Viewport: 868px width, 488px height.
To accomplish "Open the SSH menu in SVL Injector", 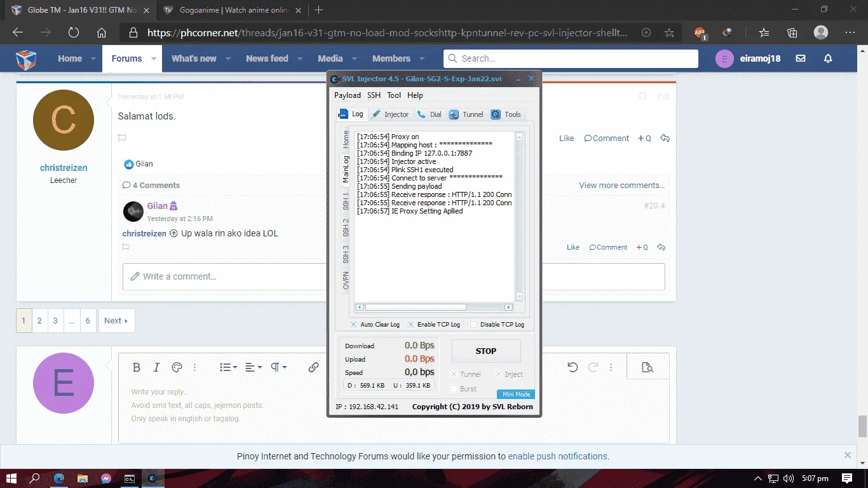I will point(374,95).
